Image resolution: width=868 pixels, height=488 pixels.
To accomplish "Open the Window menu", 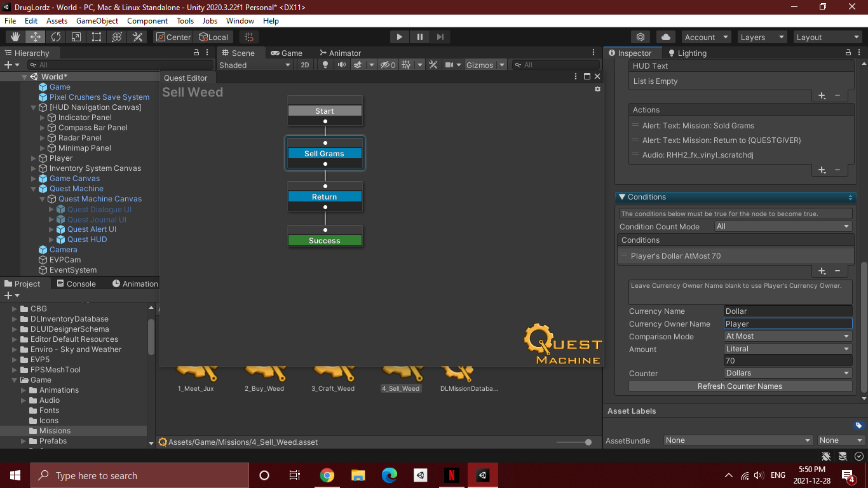I will coord(240,21).
